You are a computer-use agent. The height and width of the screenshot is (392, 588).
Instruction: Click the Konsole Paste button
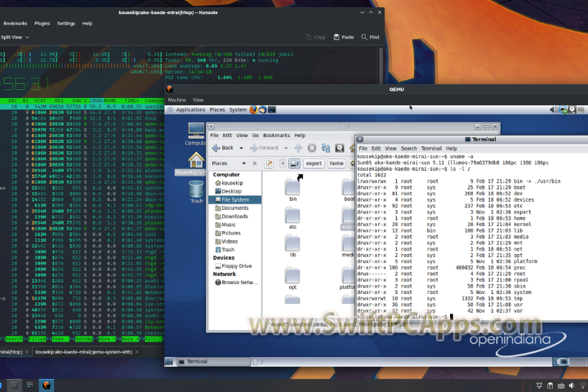(344, 37)
